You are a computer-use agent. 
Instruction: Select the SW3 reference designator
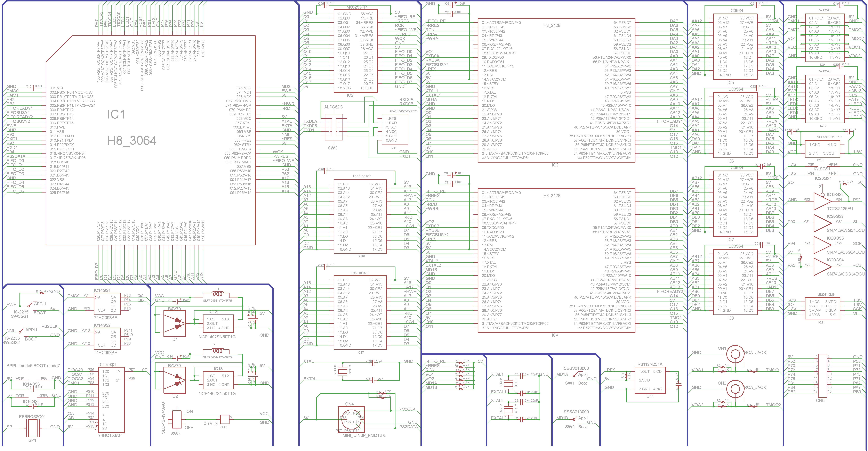point(333,148)
